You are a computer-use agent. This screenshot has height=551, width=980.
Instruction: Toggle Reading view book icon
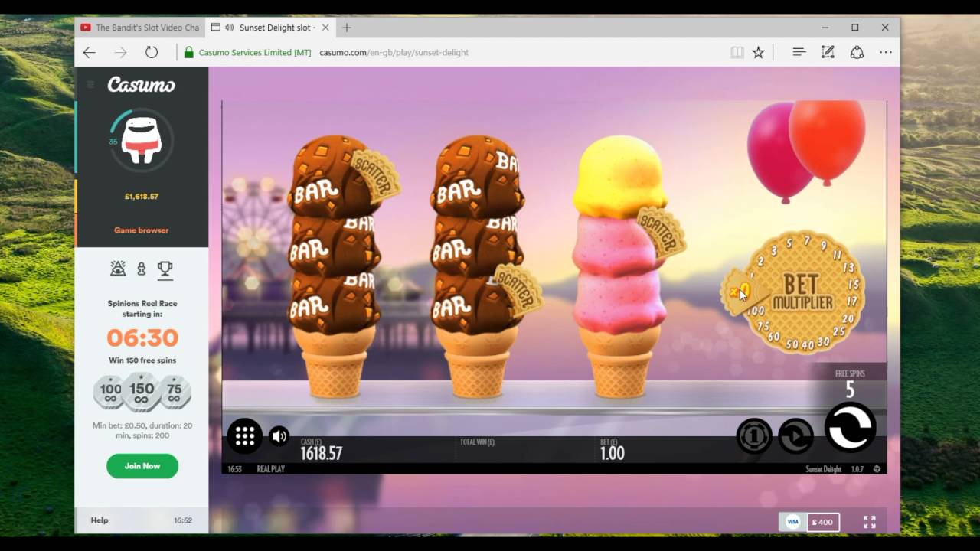click(x=737, y=52)
